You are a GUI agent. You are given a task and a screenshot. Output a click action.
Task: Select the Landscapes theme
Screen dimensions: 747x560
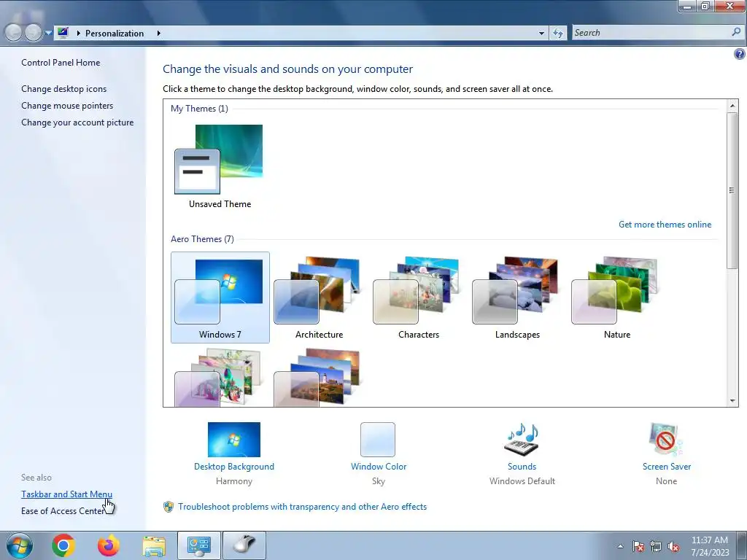(517, 297)
